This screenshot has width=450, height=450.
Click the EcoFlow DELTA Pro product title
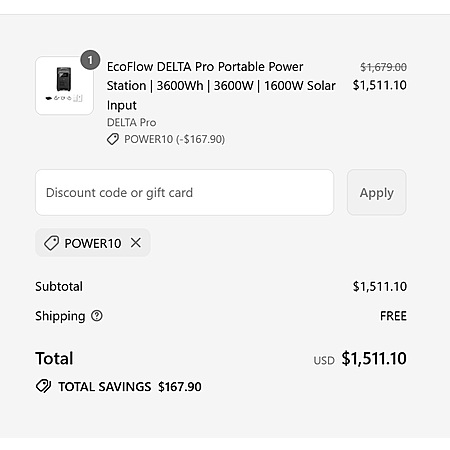coord(221,86)
